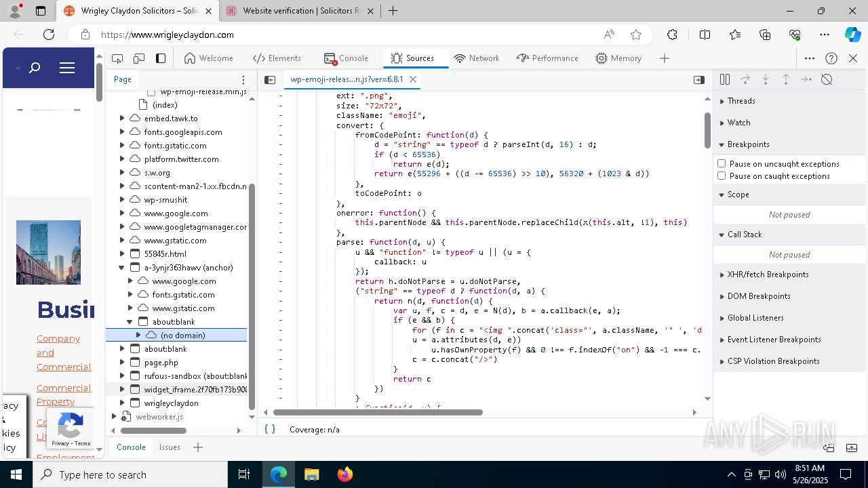
Task: Pause script execution
Action: click(x=725, y=79)
